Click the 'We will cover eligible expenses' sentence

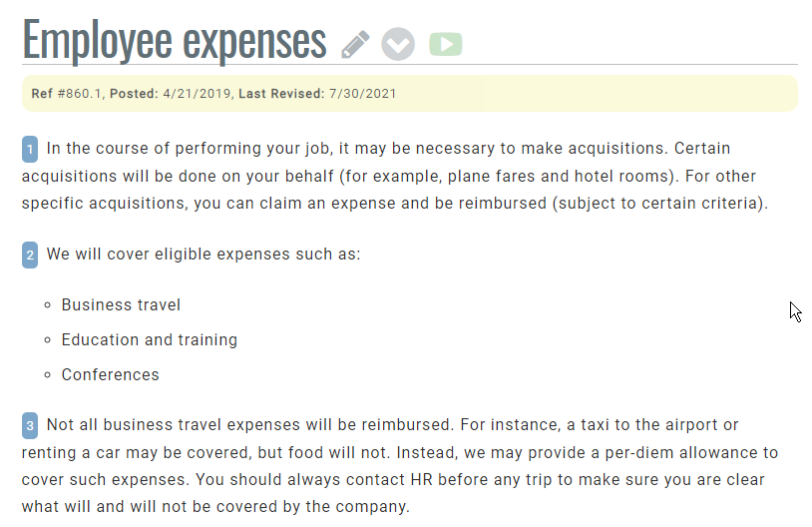[x=203, y=255]
